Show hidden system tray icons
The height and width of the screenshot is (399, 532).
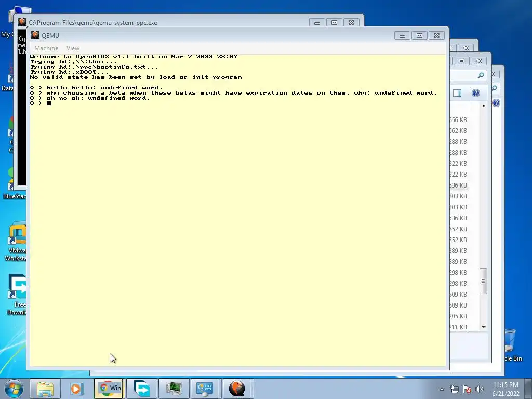coord(442,390)
